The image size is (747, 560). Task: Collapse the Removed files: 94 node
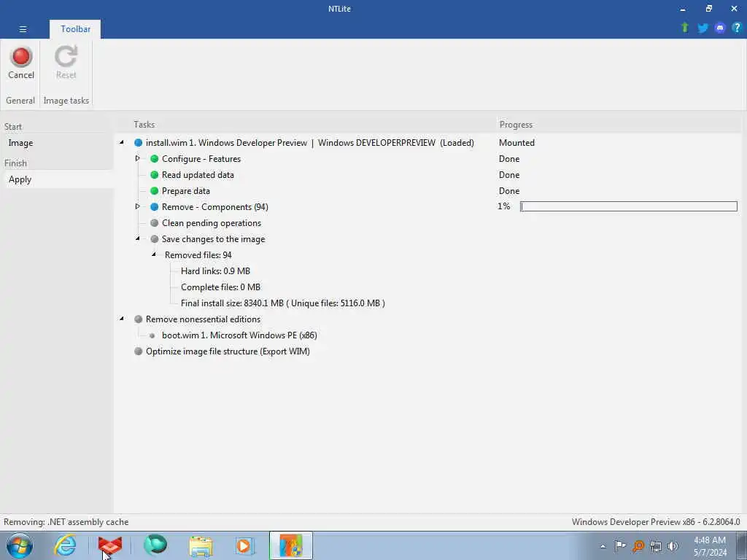click(154, 254)
